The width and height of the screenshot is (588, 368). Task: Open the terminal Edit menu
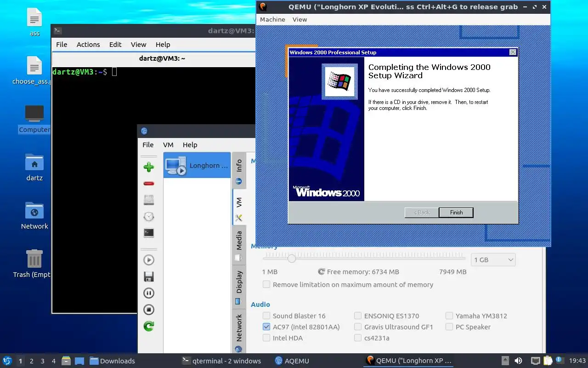coord(115,44)
